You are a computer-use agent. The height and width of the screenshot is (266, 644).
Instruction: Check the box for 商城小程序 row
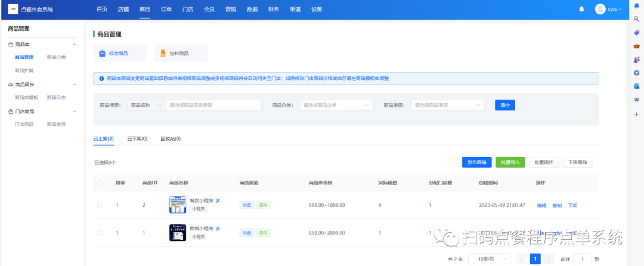tap(100, 233)
